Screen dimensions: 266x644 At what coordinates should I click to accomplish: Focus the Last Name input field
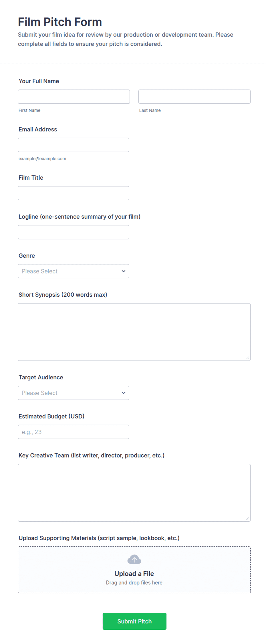(x=194, y=97)
